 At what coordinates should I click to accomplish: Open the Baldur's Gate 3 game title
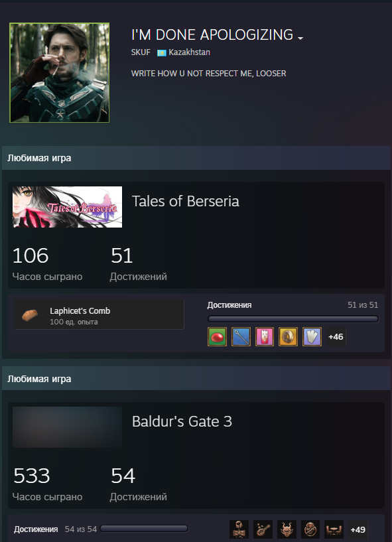pyautogui.click(x=182, y=421)
